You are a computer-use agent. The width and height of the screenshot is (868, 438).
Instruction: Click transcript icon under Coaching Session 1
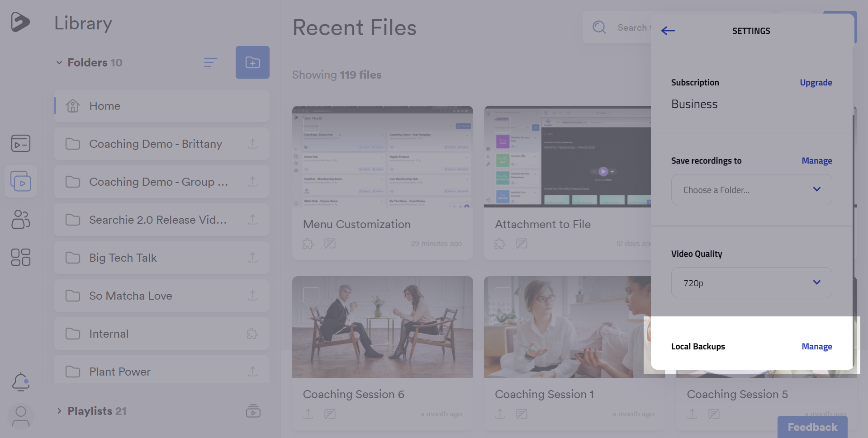pos(522,414)
